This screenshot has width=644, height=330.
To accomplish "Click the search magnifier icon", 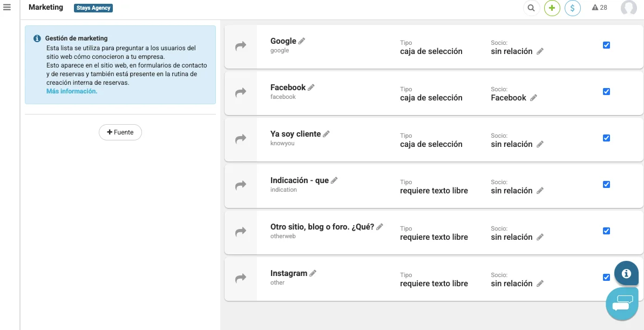I will pos(531,8).
